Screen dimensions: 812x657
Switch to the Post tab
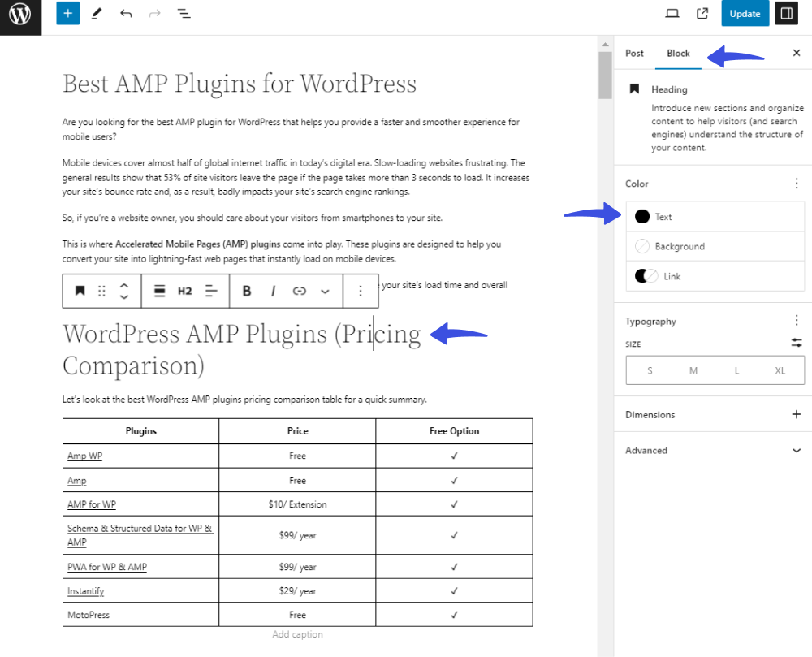tap(634, 53)
